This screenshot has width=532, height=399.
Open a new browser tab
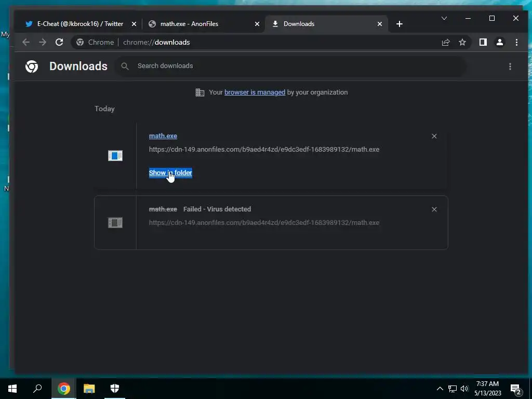400,24
